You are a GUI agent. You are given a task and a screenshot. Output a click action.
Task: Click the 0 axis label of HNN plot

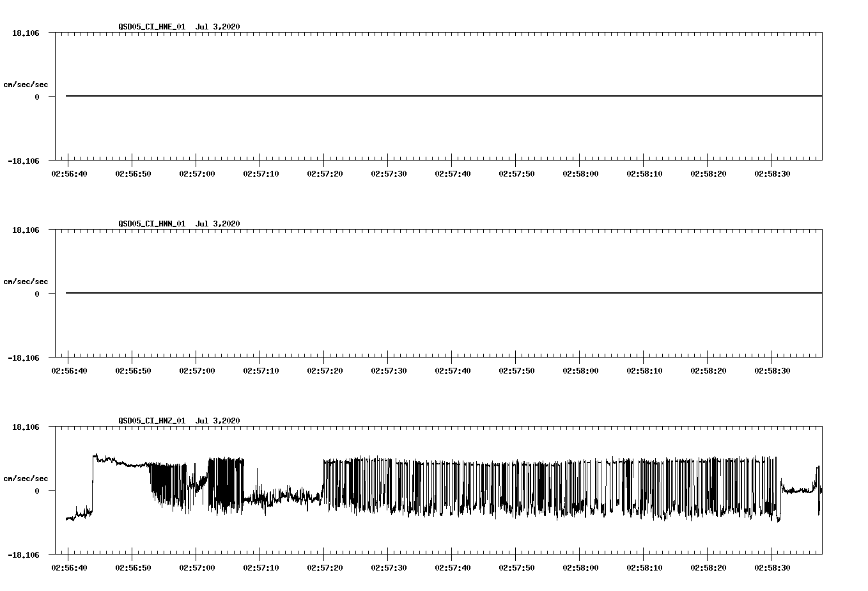coord(37,294)
